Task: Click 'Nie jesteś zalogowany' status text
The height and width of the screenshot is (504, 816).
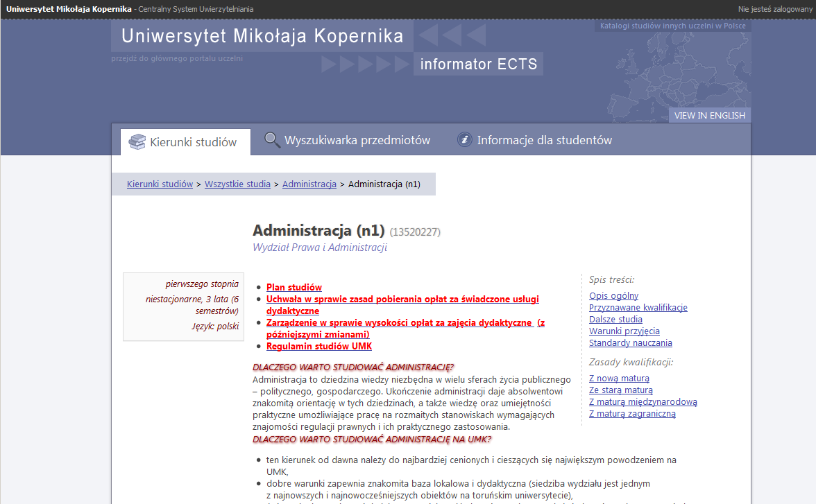Action: 775,9
